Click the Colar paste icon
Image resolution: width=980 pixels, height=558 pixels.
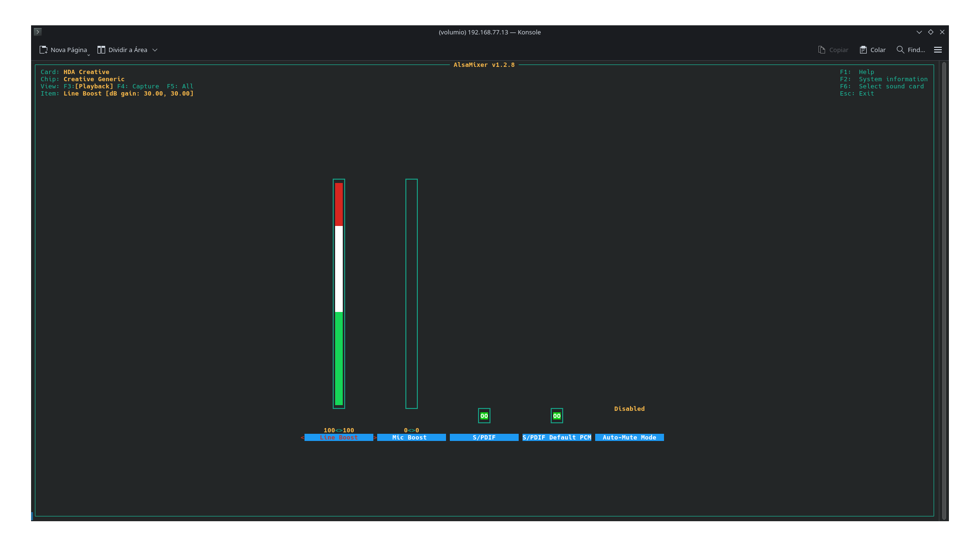(863, 50)
